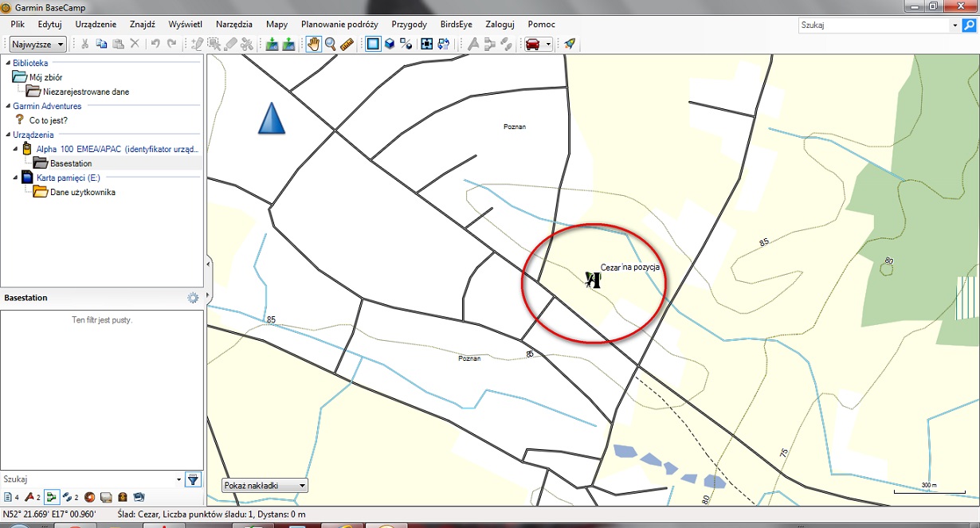Switch to 3D map view cube icon

390,45
